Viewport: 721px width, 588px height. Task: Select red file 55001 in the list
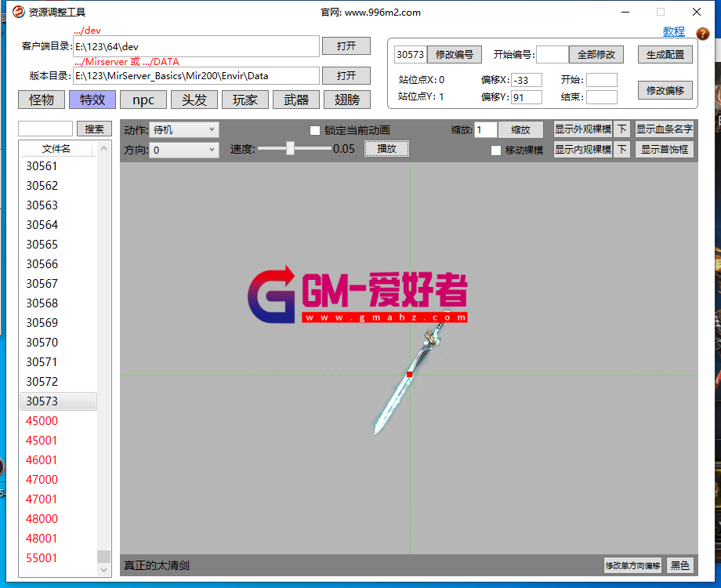coord(58,558)
